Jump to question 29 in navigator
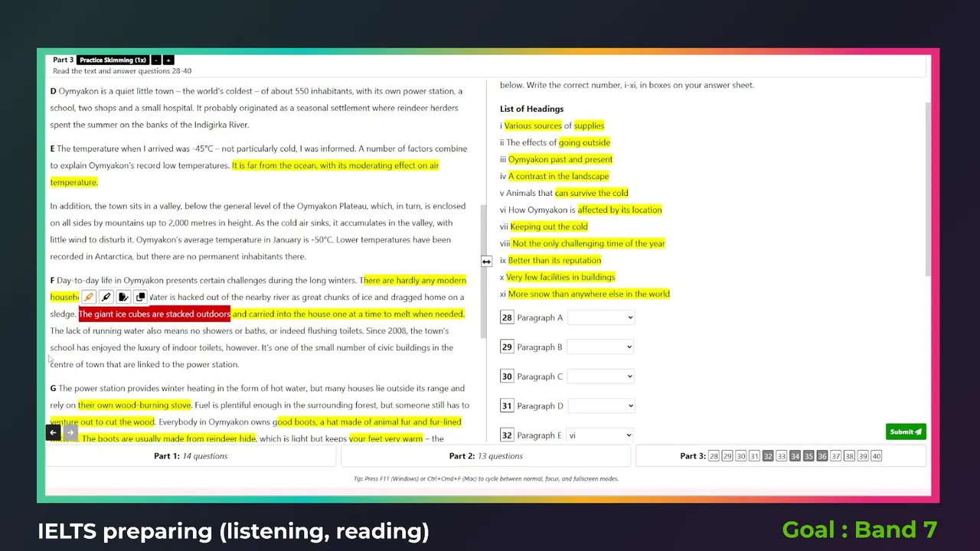This screenshot has width=980, height=551. (x=727, y=456)
